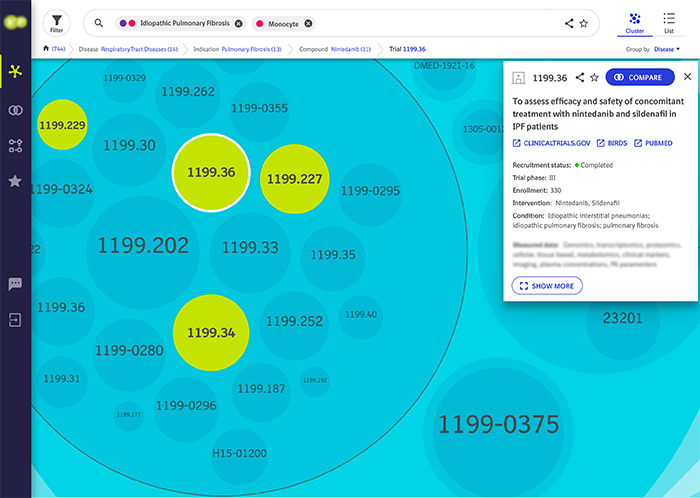This screenshot has height=498, width=700.
Task: Select the 1199.34 bubble
Action: tap(211, 332)
